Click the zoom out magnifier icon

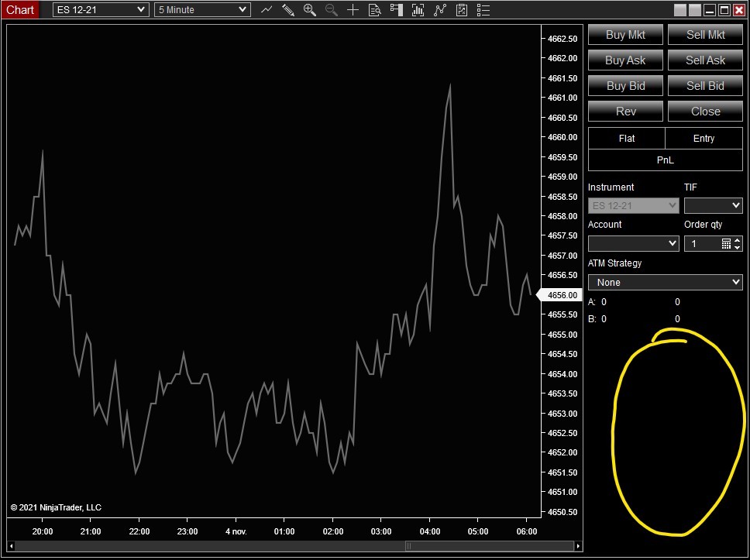point(331,10)
